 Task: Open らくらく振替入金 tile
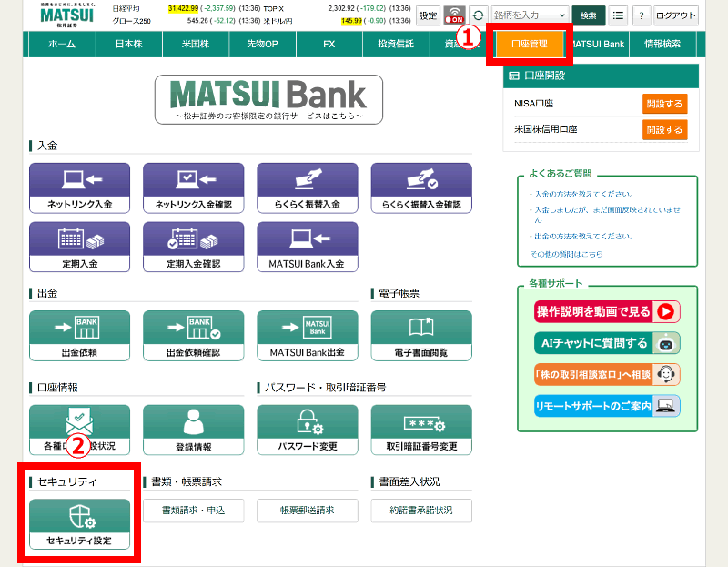pos(308,188)
